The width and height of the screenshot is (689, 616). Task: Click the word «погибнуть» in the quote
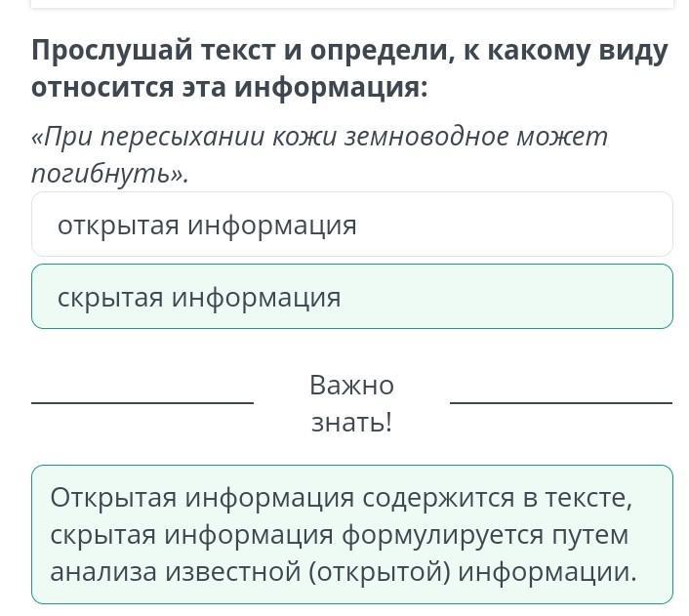(101, 174)
